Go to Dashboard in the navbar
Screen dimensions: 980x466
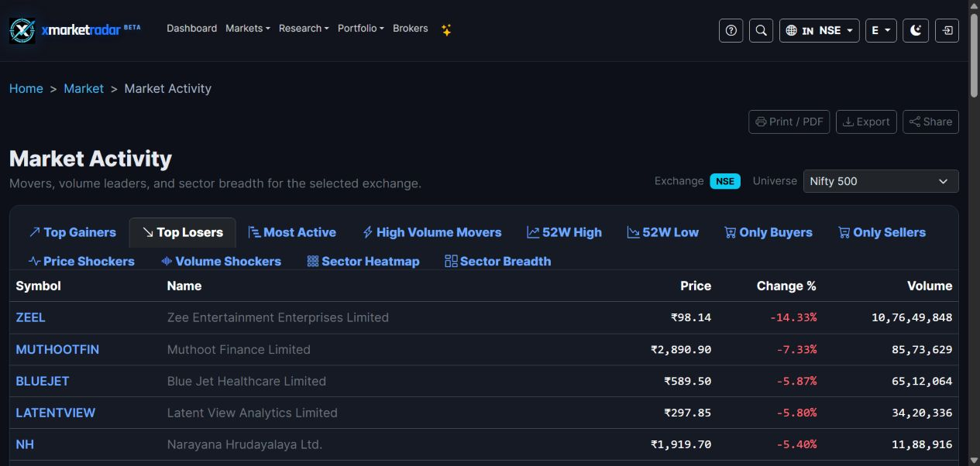coord(191,29)
